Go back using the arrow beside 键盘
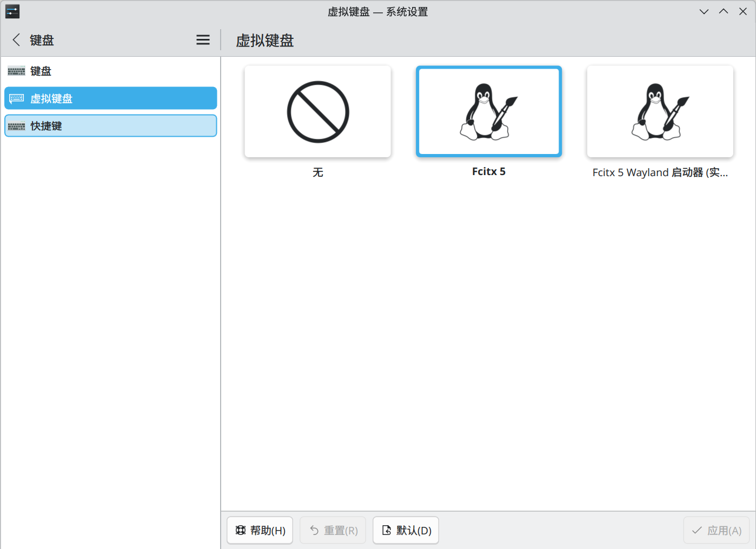 16,40
